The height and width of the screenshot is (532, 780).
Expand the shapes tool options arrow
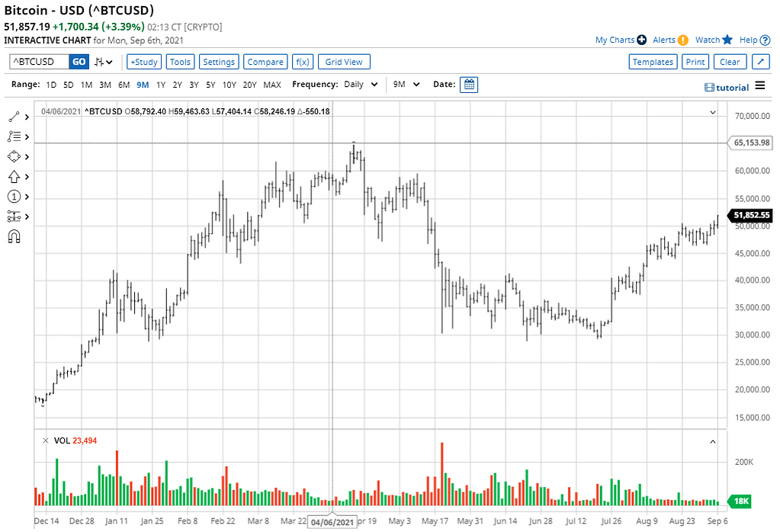(x=27, y=157)
